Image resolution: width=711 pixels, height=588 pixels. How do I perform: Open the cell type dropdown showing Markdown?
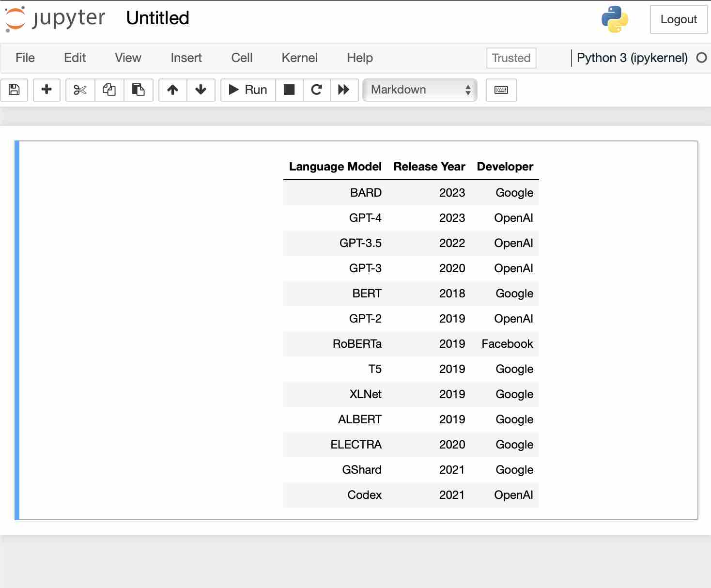tap(419, 90)
